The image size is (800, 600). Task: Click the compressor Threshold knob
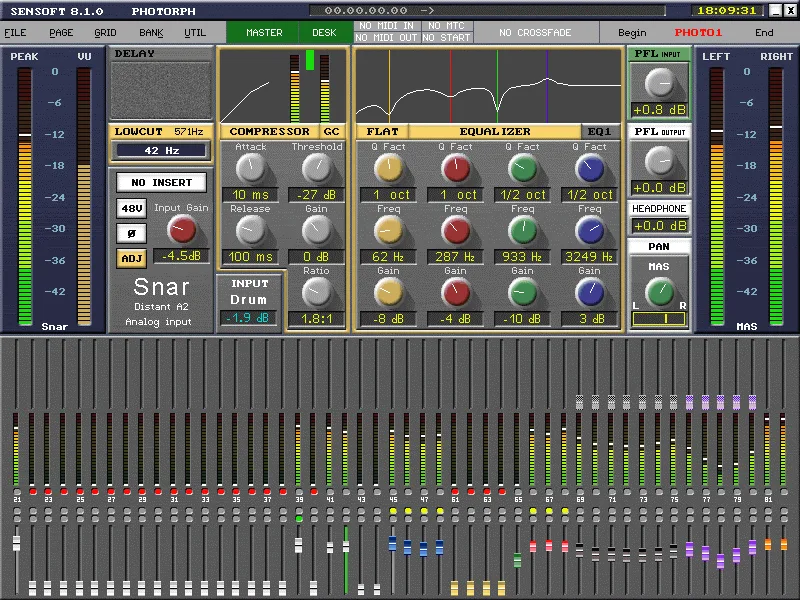pos(317,168)
